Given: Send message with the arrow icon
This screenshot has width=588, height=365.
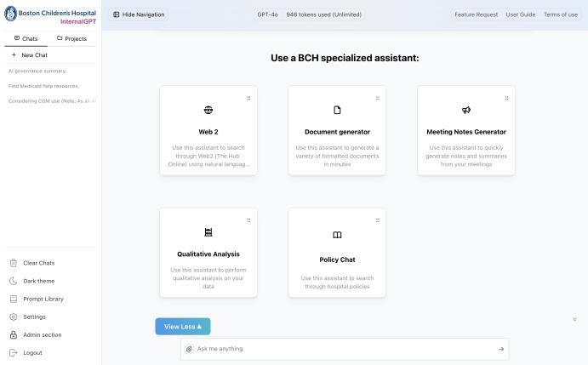Looking at the screenshot, I should tap(501, 349).
